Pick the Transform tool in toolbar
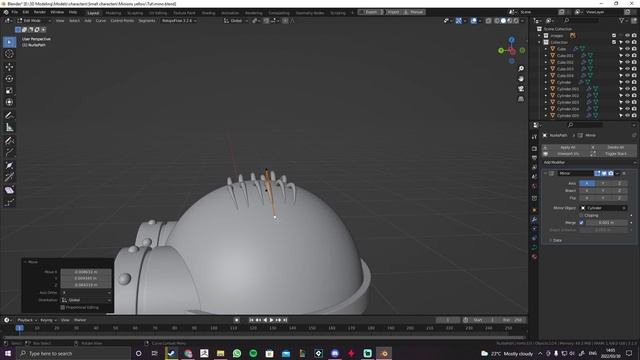Viewport: 640px width, 360px height. click(9, 102)
